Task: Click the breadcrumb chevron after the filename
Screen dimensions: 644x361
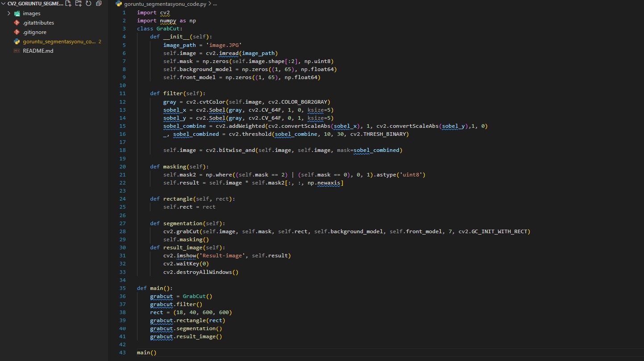Action: [x=210, y=4]
